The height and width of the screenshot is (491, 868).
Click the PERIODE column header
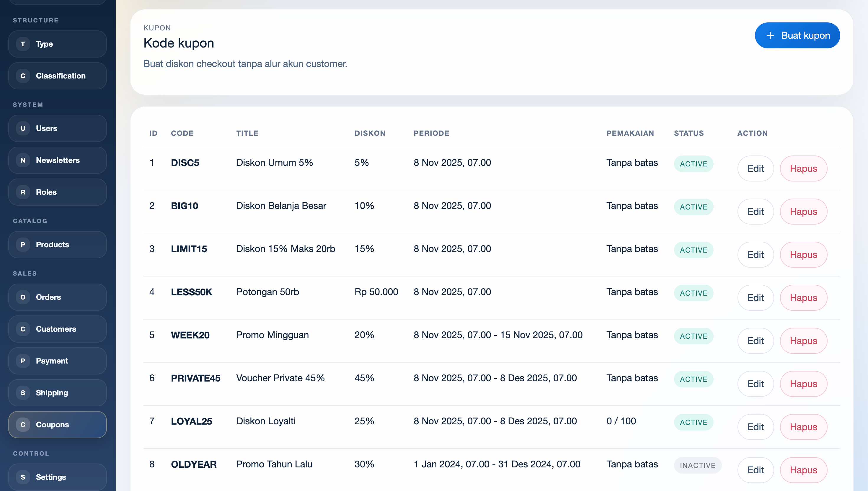[x=431, y=133]
